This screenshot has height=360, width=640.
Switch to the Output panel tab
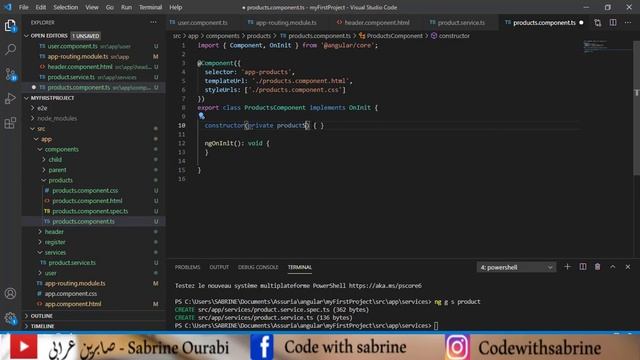point(219,267)
